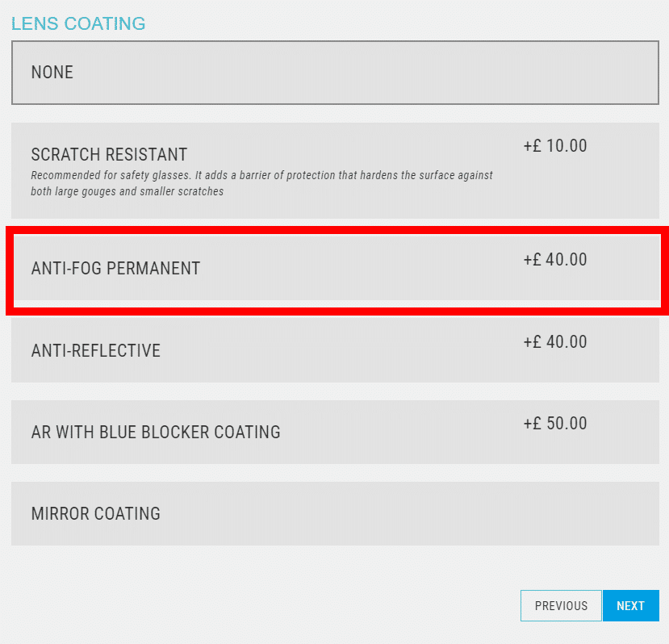
Task: Choose AR WITH BLUE BLOCKER COATING
Action: [x=335, y=432]
